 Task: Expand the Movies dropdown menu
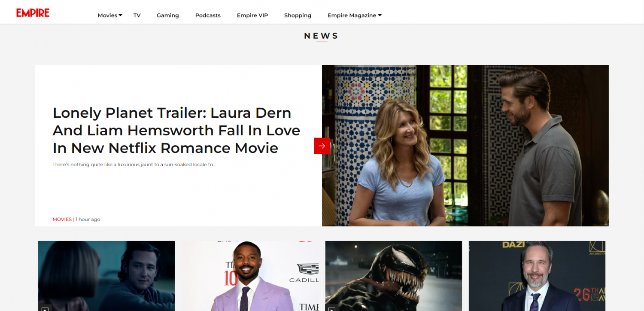coord(110,15)
